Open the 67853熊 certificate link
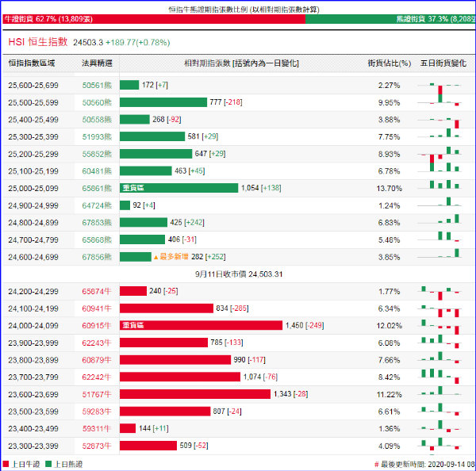 97,223
